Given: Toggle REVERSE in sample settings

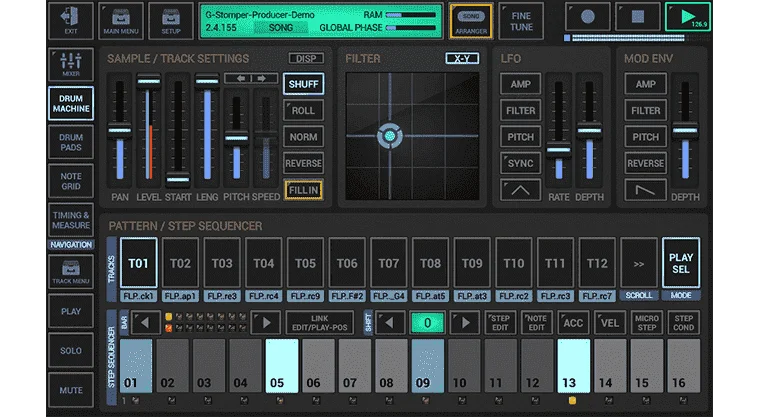Looking at the screenshot, I should (303, 163).
